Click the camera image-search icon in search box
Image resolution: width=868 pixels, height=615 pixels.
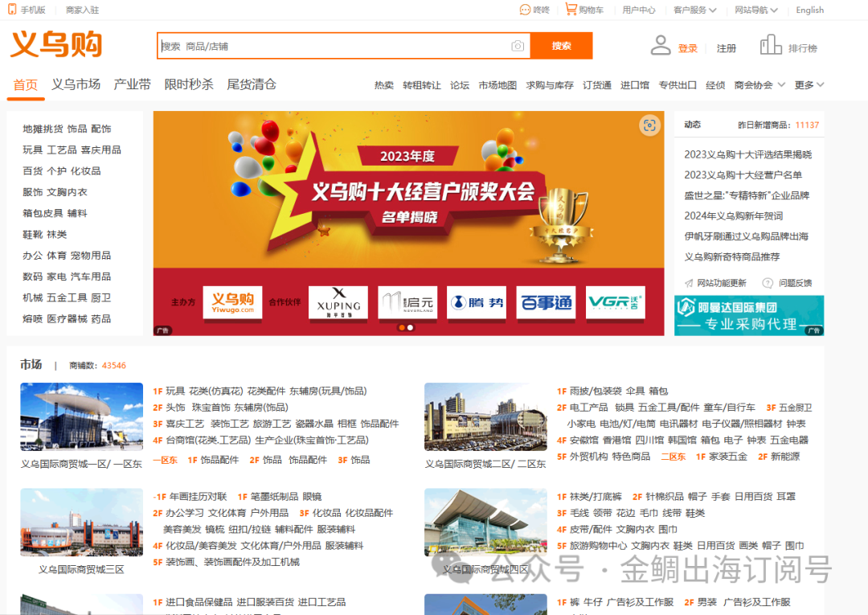(518, 46)
